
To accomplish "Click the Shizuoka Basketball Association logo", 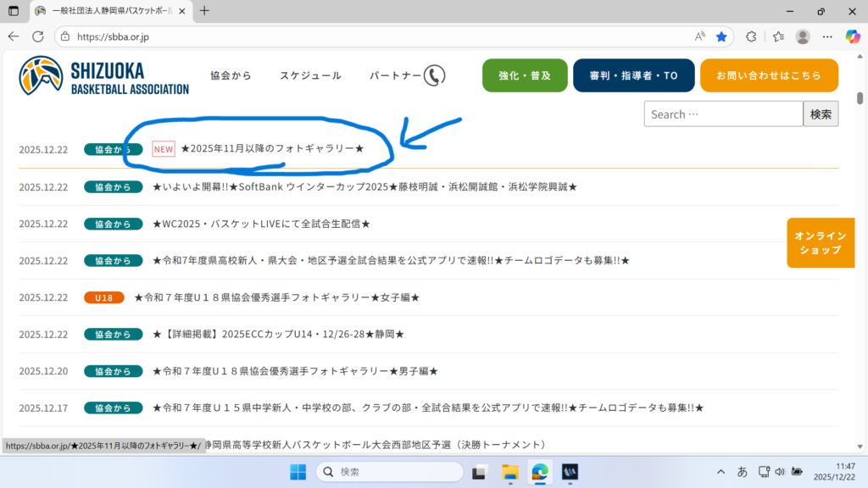I will [x=104, y=75].
